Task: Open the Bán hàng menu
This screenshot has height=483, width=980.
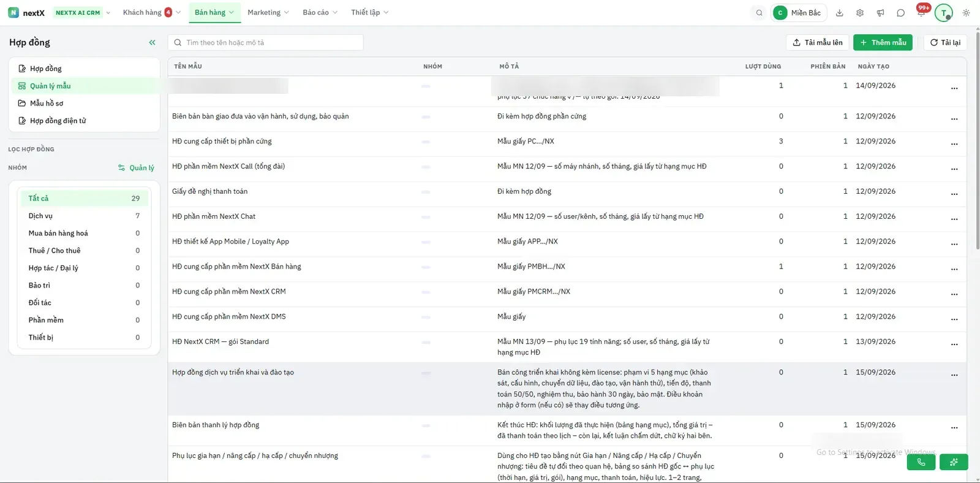Action: pos(214,12)
